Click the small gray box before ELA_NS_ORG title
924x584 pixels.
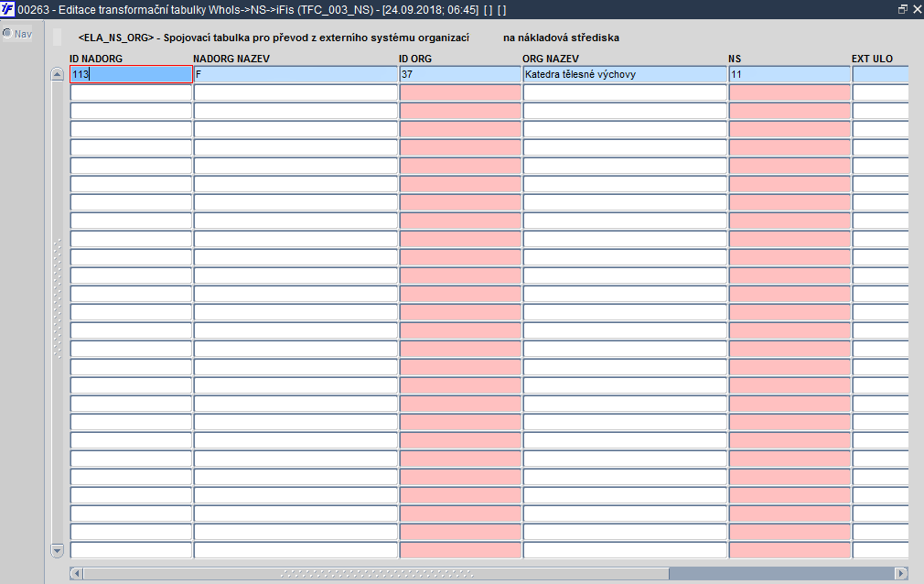coord(57,37)
